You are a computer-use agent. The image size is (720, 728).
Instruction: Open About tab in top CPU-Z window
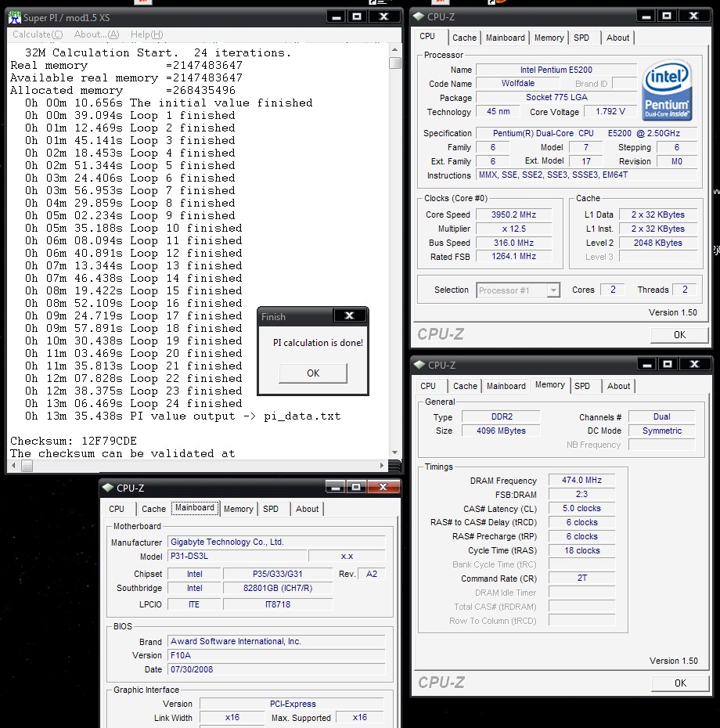618,38
